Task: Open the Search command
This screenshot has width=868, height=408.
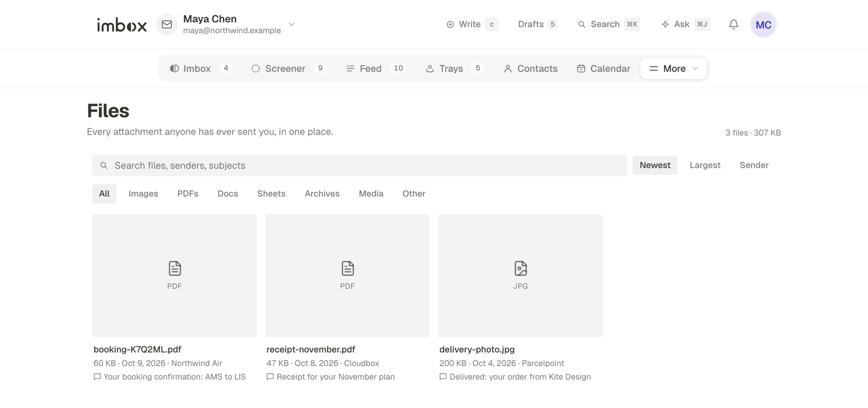Action: pos(608,24)
